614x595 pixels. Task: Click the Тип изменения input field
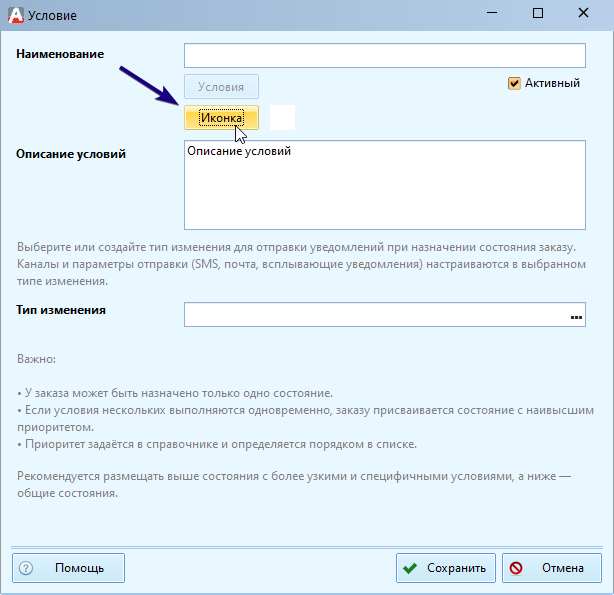click(x=385, y=315)
